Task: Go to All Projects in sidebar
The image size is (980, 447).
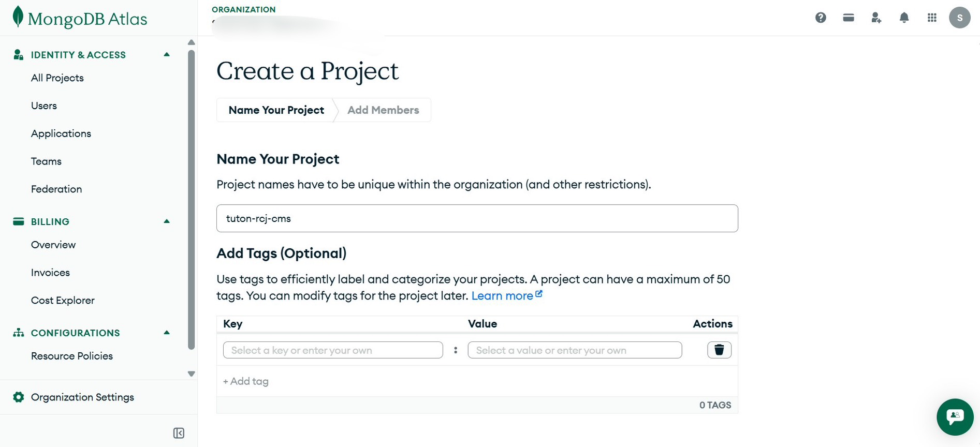Action: pyautogui.click(x=57, y=78)
